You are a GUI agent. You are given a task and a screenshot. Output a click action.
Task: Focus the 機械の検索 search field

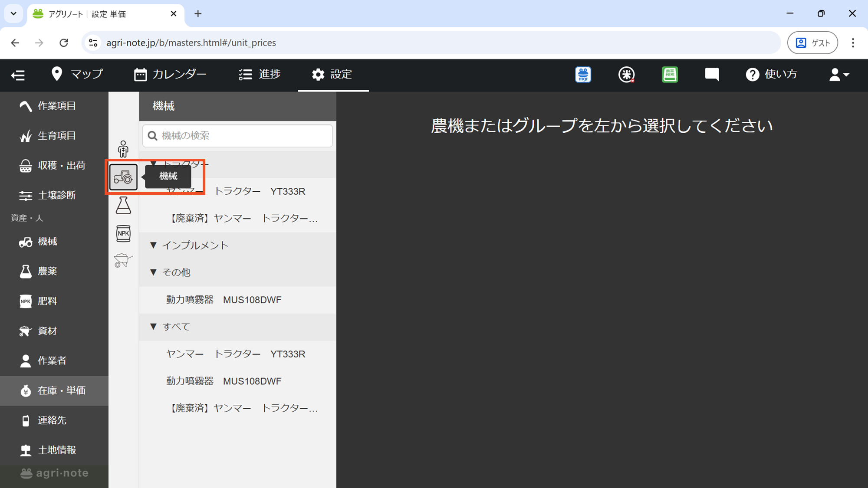pyautogui.click(x=237, y=136)
